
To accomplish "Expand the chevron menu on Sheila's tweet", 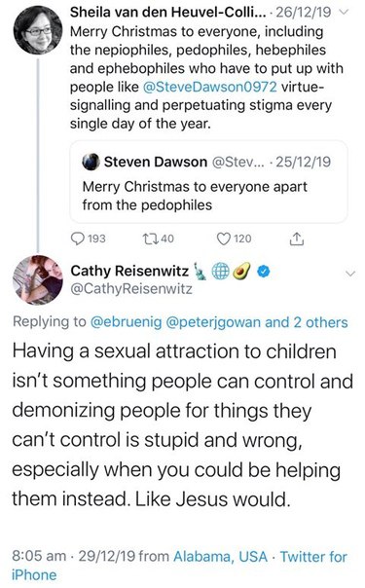I will [344, 12].
